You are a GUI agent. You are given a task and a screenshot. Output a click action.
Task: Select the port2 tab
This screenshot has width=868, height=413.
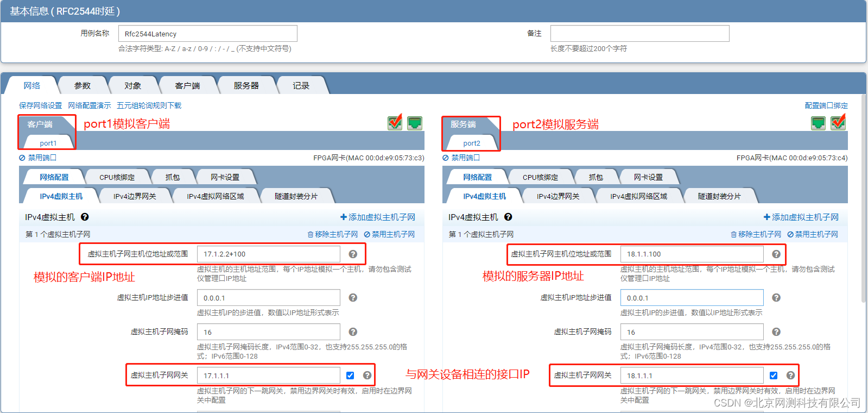pos(471,143)
